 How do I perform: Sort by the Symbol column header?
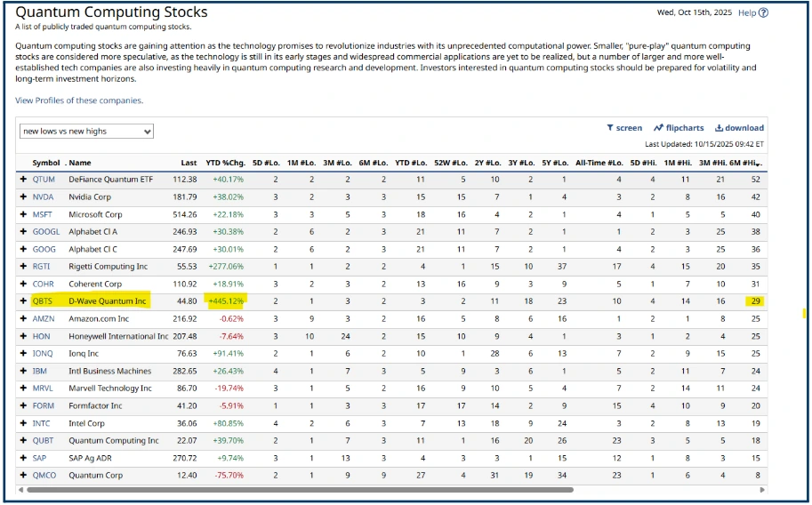45,163
